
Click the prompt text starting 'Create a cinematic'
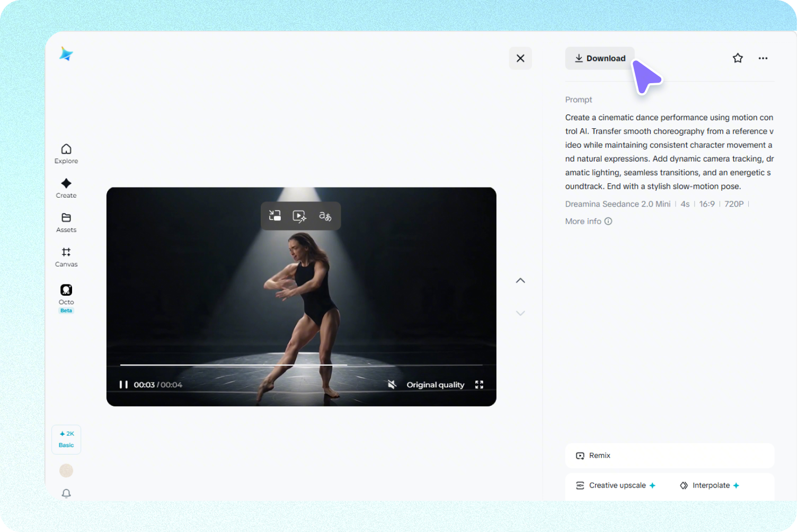[670, 152]
